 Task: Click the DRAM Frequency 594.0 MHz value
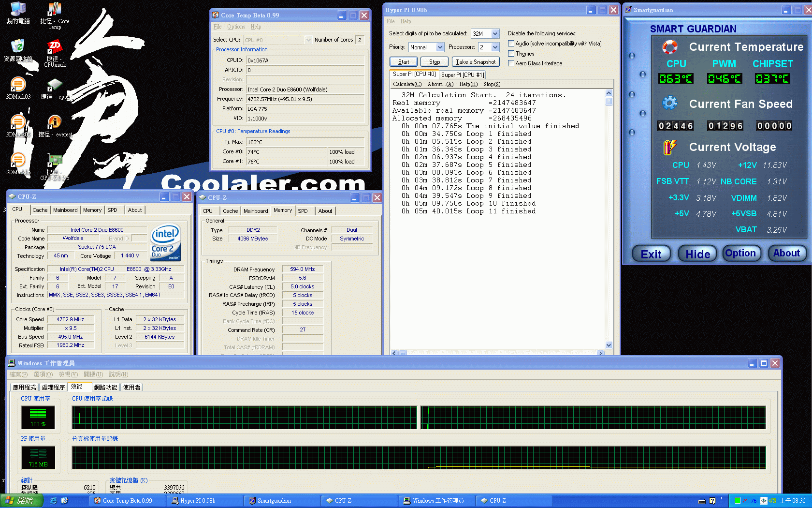click(303, 269)
